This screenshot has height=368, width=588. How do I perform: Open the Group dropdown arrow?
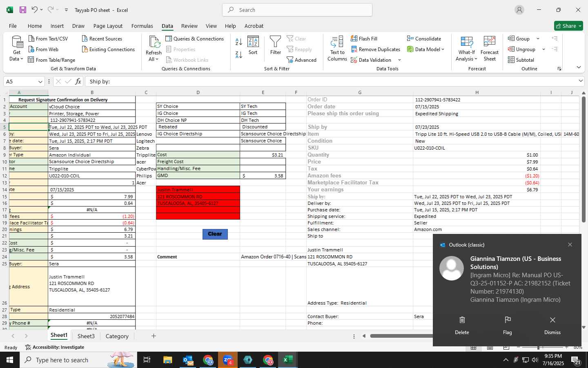click(x=538, y=39)
